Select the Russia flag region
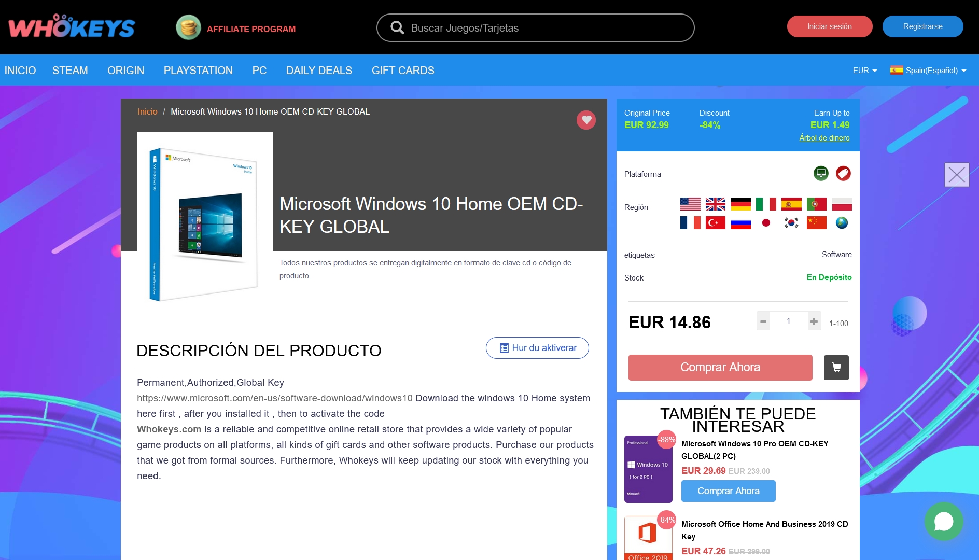 (x=741, y=223)
